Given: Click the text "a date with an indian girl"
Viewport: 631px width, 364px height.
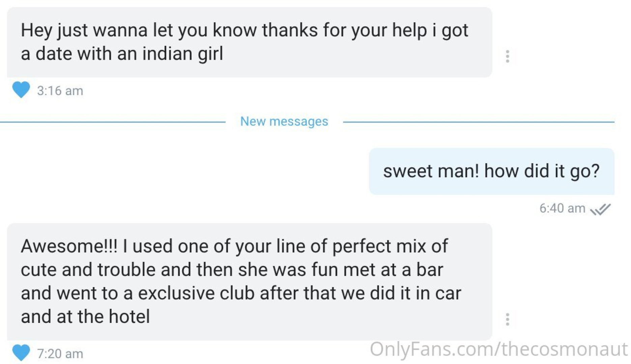Looking at the screenshot, I should (x=122, y=54).
